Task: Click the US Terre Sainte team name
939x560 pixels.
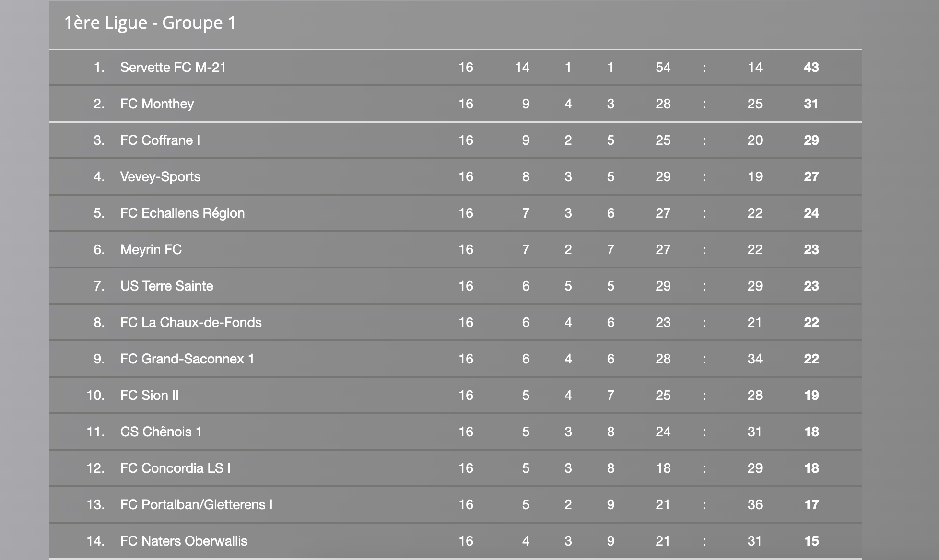Action: [166, 286]
